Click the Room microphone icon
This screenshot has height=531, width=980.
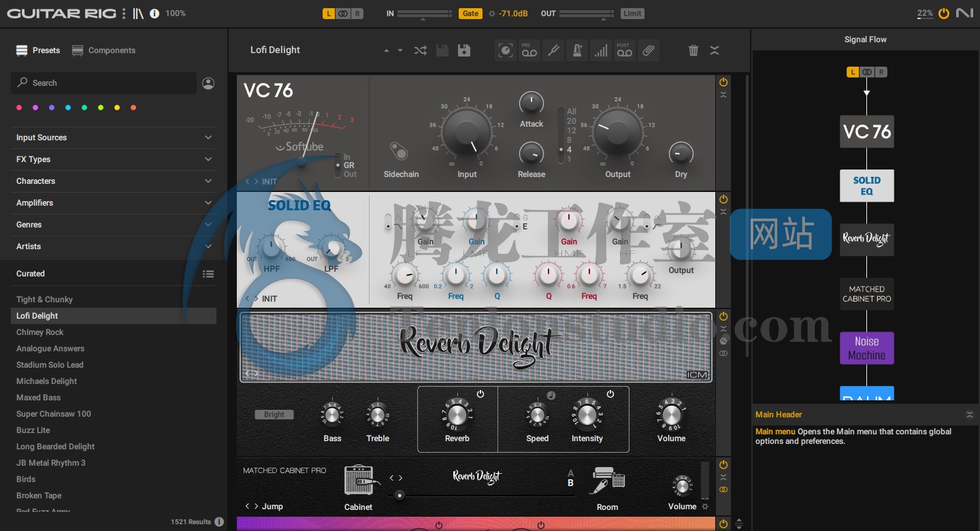(x=608, y=480)
